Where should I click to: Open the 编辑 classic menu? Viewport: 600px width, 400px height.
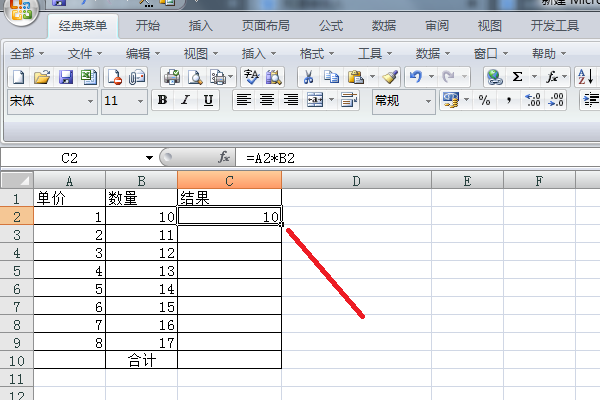point(143,54)
